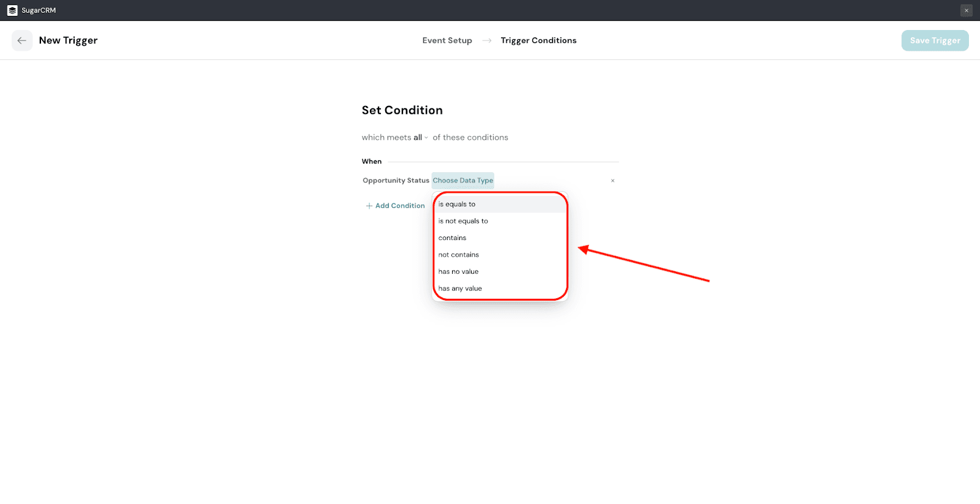Click the Choose Data Type dropdown

[x=462, y=181]
